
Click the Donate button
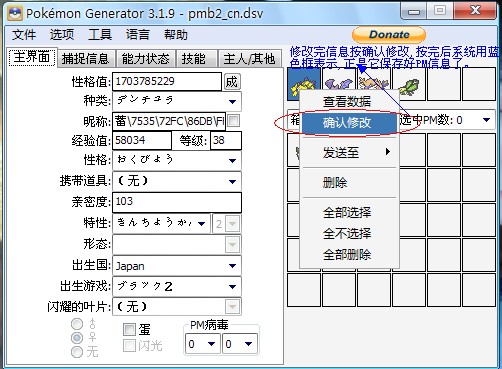click(x=389, y=35)
